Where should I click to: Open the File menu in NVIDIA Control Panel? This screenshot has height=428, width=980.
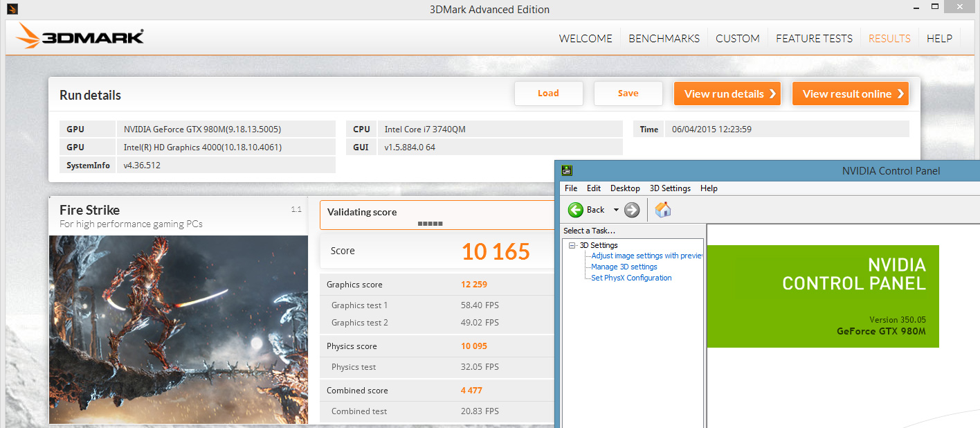(571, 188)
